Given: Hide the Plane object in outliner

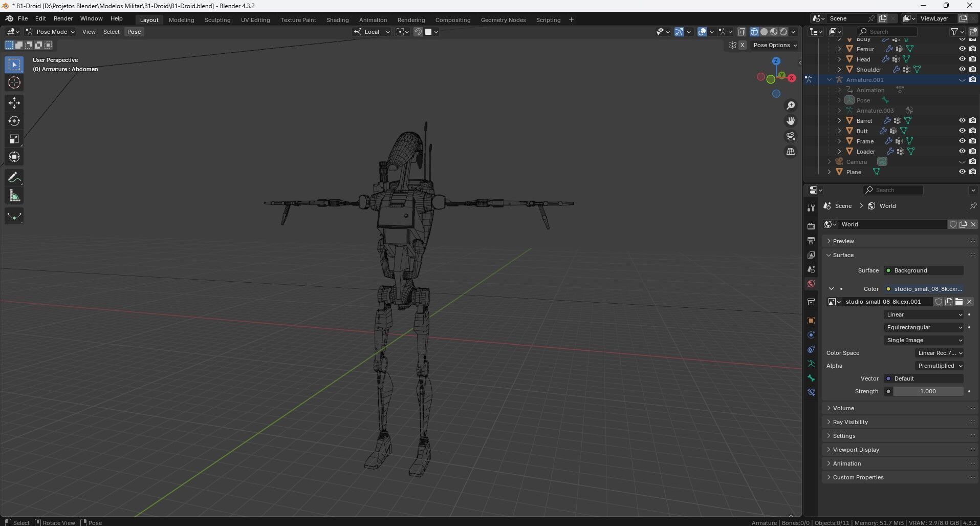Looking at the screenshot, I should (x=962, y=172).
